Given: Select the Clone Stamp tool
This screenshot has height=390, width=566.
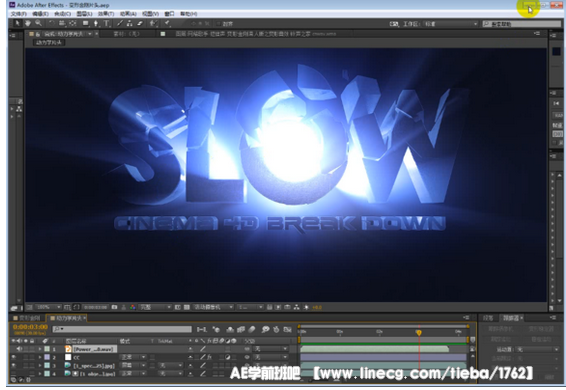Looking at the screenshot, I should 130,23.
